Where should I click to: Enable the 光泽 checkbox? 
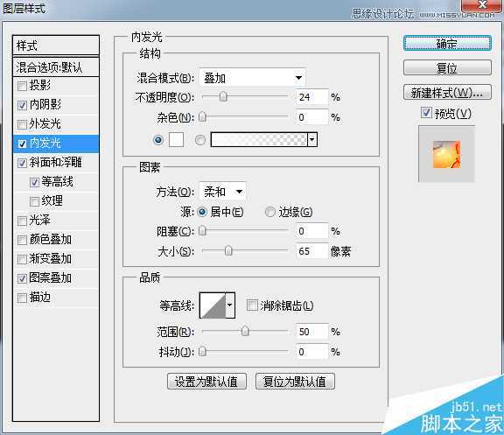click(x=22, y=221)
